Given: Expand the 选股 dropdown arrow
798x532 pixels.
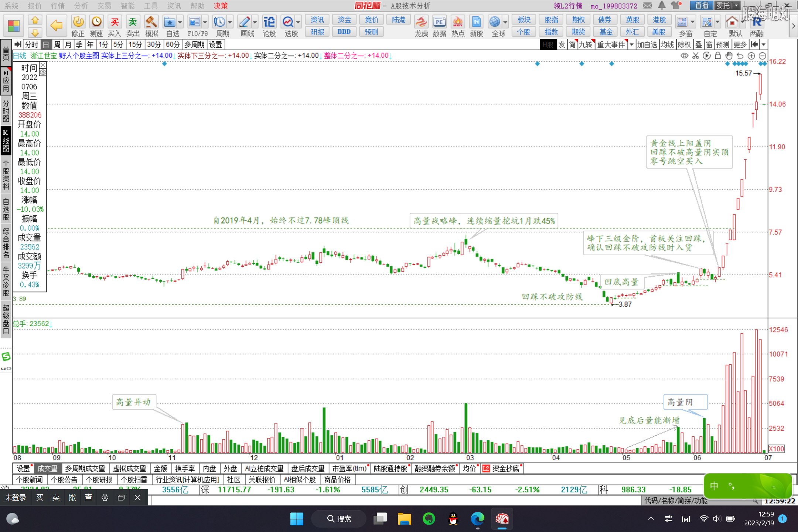Looking at the screenshot, I should coord(298,22).
